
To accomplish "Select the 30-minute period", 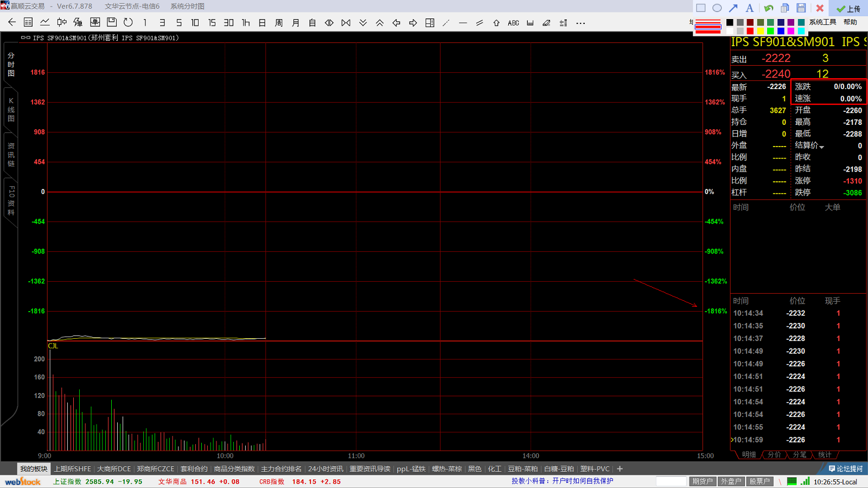I will click(229, 23).
